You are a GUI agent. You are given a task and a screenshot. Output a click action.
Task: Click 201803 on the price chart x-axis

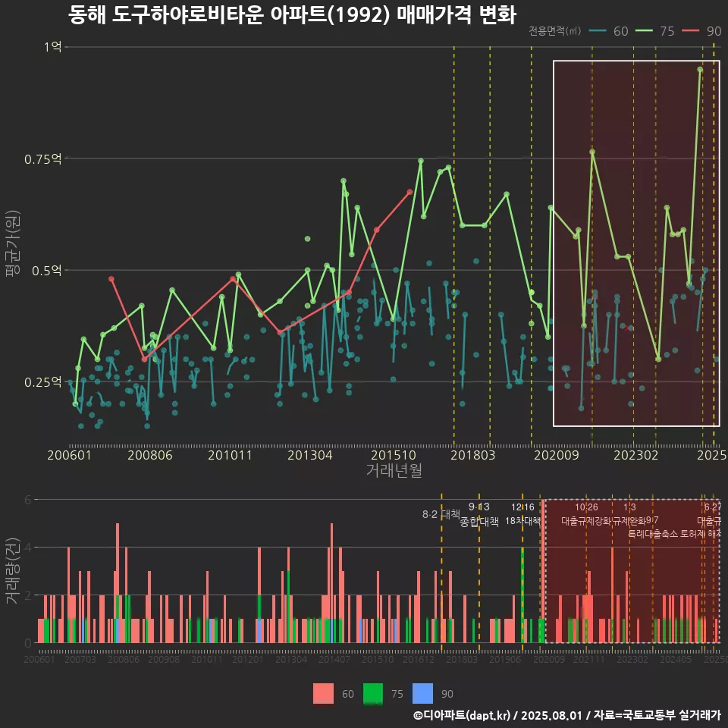coord(472,455)
